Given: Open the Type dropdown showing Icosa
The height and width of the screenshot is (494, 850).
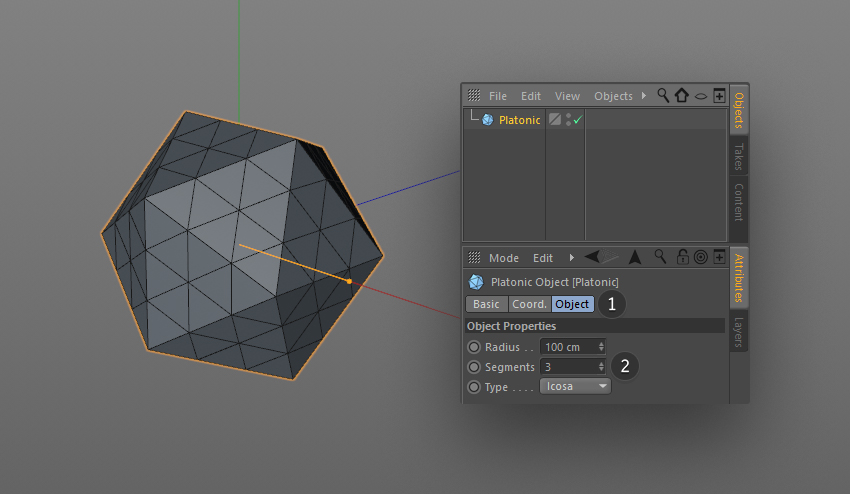Looking at the screenshot, I should pos(575,386).
